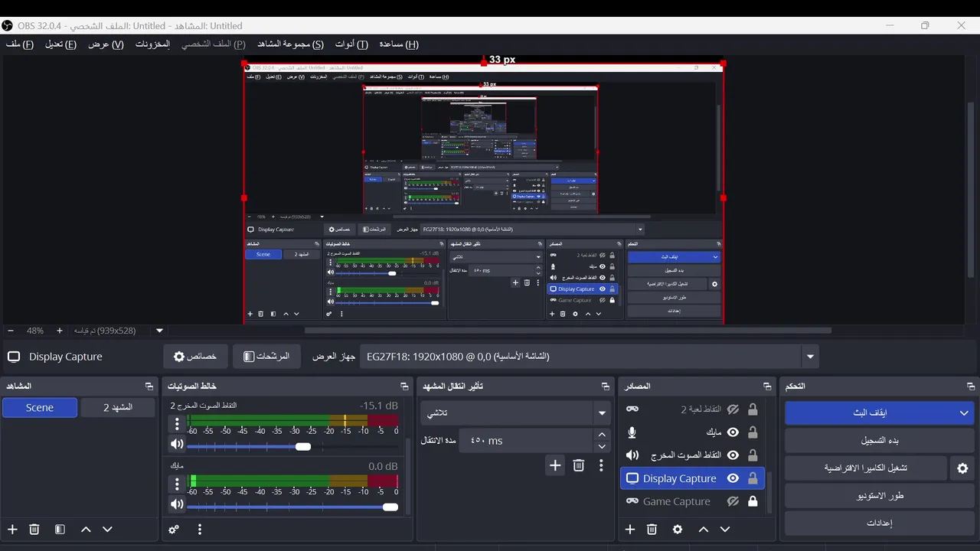980x551 pixels.
Task: Click تشغيل الكاميرا الافتراضية virtual camera button
Action: pos(866,468)
